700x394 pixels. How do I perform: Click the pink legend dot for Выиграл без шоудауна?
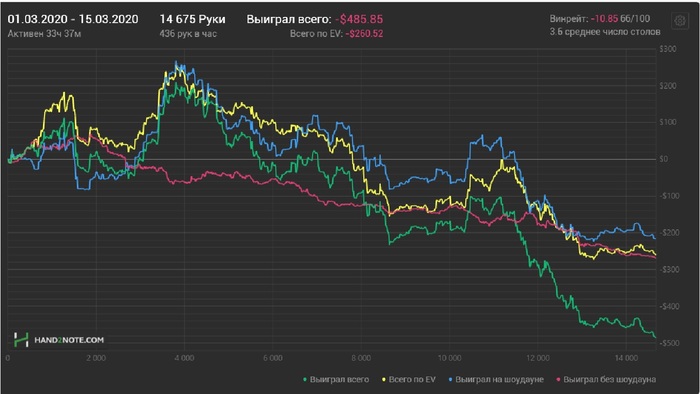[558, 380]
